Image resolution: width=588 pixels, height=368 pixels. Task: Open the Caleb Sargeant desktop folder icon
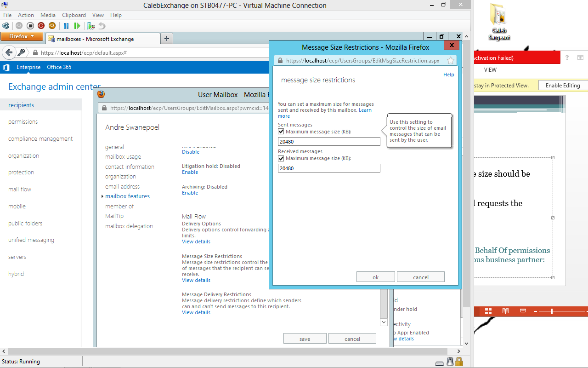499,22
